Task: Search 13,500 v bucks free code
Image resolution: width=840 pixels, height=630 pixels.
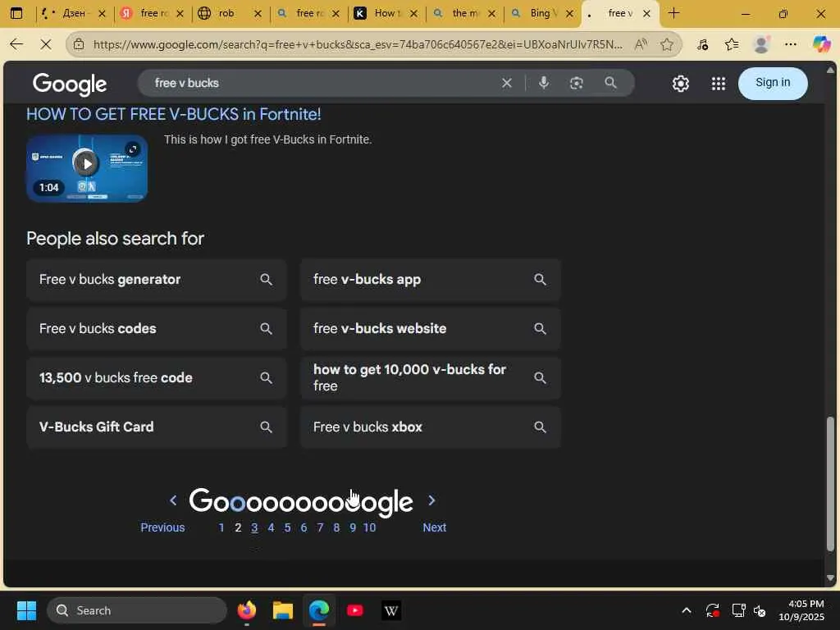Action: pos(157,377)
